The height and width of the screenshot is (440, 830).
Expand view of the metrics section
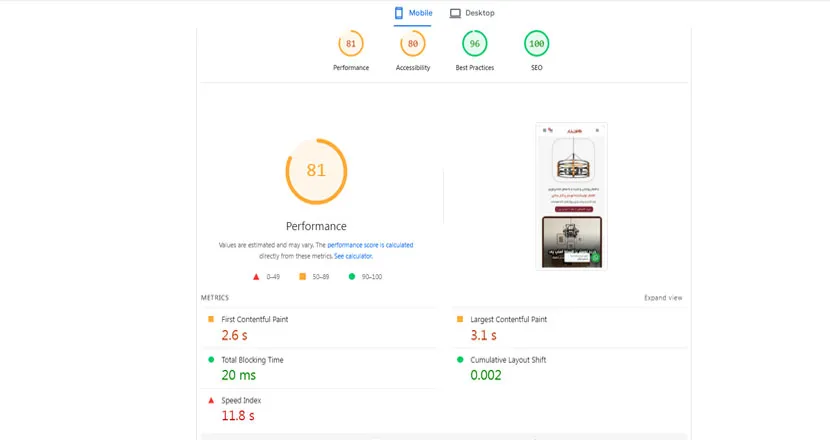[663, 298]
